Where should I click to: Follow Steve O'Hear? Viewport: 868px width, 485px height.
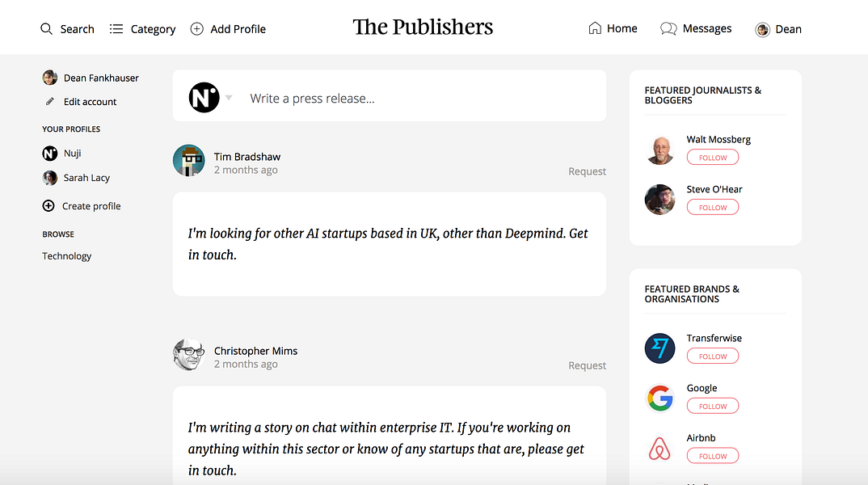pyautogui.click(x=712, y=207)
